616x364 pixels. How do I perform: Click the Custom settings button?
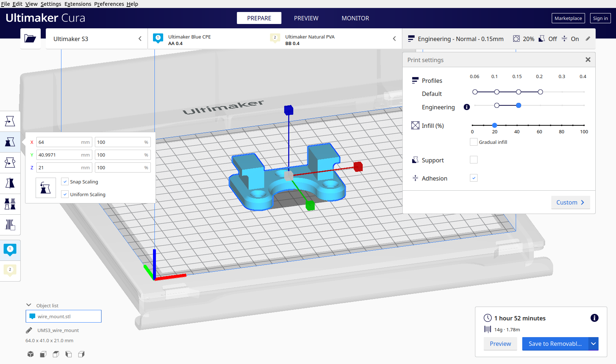tap(571, 202)
